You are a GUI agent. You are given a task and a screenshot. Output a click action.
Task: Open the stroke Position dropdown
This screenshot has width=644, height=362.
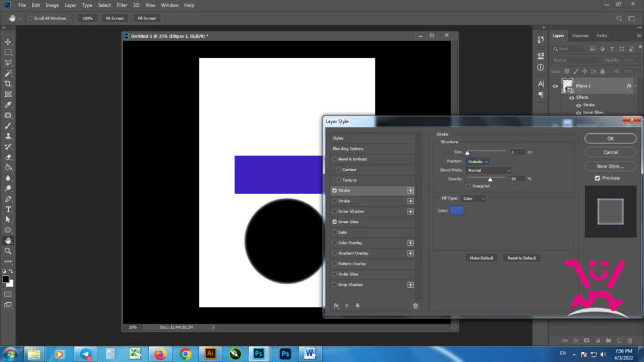coord(477,162)
